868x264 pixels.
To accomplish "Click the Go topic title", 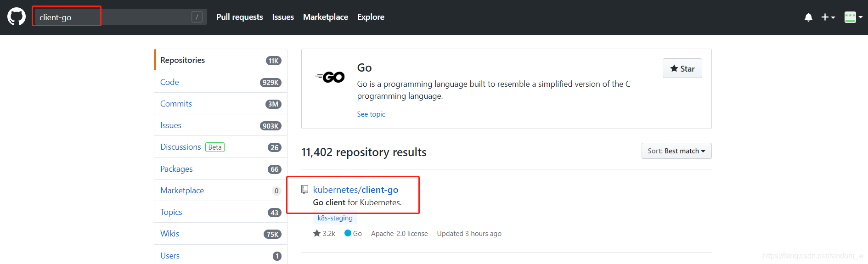I will coord(364,68).
